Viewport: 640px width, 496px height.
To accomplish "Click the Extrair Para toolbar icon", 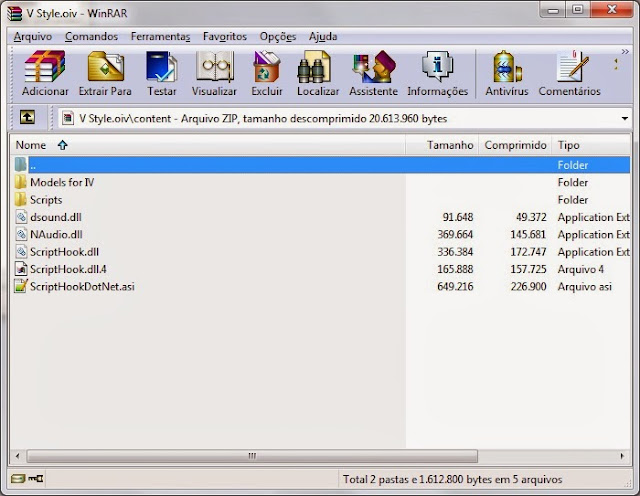I will tap(105, 67).
